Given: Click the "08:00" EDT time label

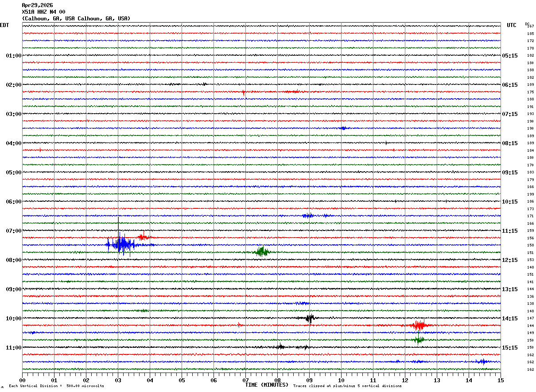Looking at the screenshot, I should [14, 260].
